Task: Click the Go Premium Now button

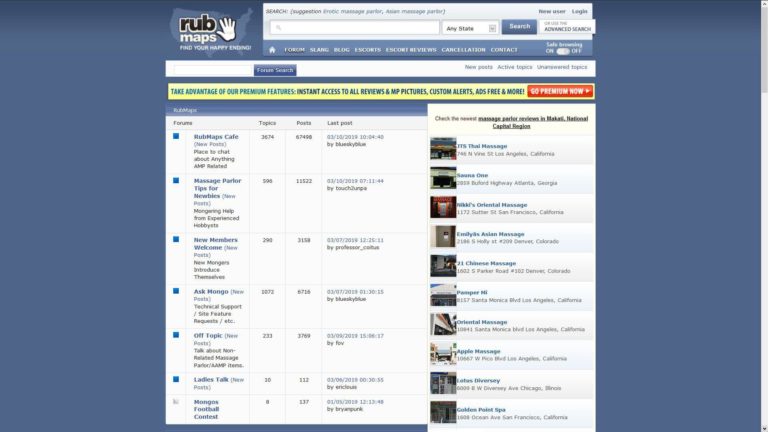Action: 560,91
